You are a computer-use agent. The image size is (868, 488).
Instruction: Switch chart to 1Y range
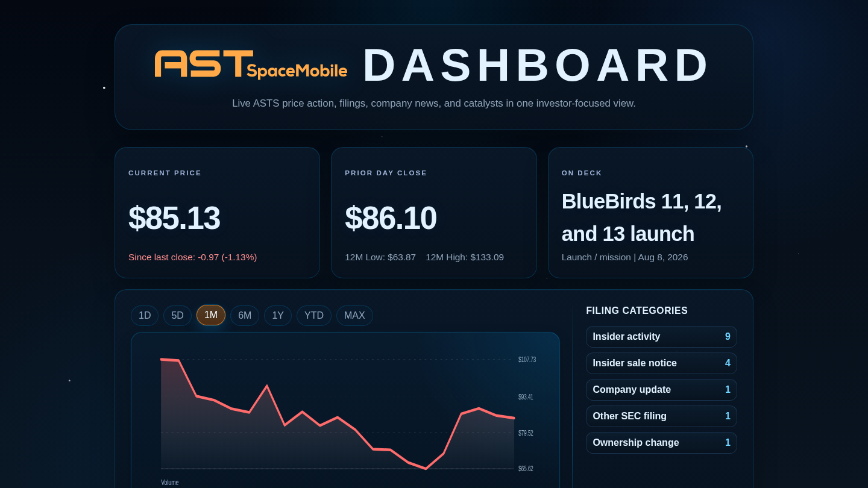[278, 316]
